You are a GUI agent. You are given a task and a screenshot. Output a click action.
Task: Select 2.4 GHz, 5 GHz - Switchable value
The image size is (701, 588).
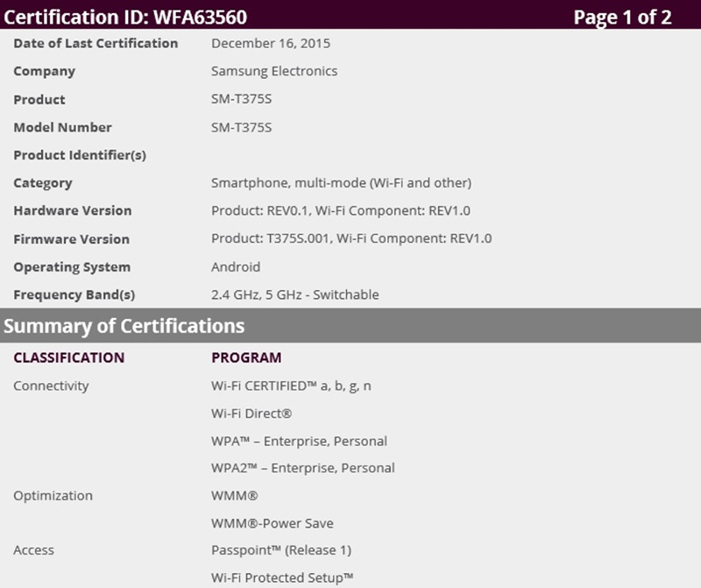coord(295,294)
